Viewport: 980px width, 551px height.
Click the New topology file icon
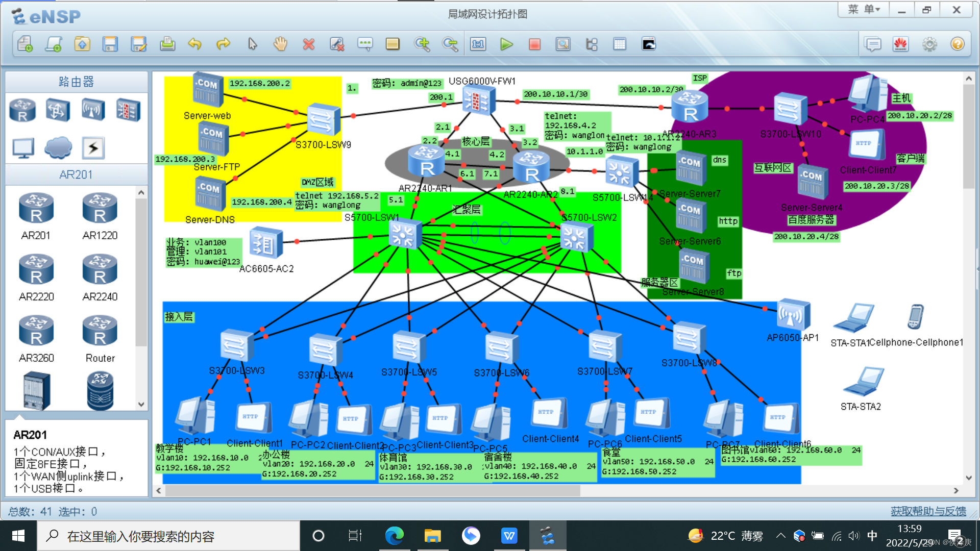point(24,45)
